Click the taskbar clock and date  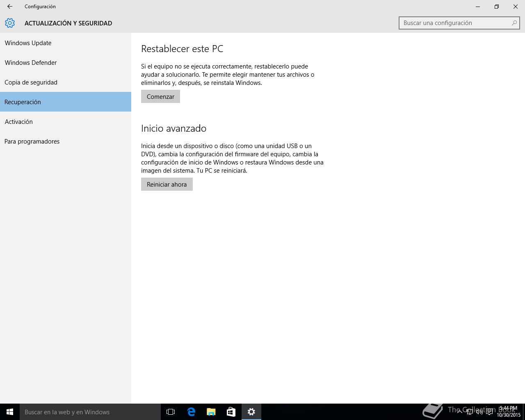point(509,412)
